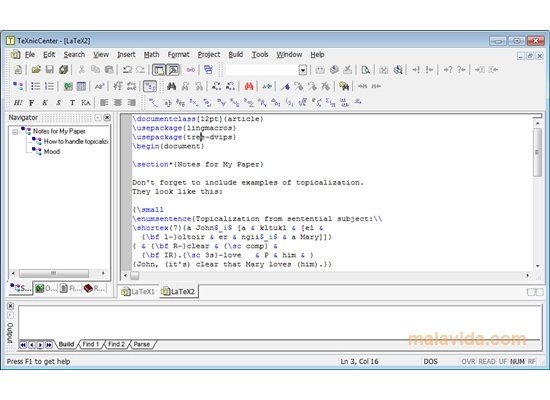The height and width of the screenshot is (400, 550).
Task: Open the Build output tab
Action: click(x=66, y=344)
